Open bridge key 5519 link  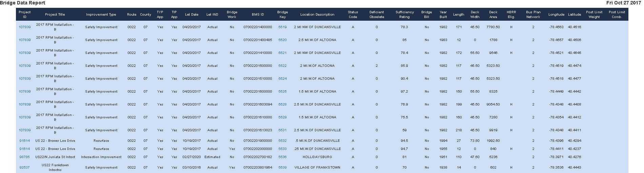(282, 27)
